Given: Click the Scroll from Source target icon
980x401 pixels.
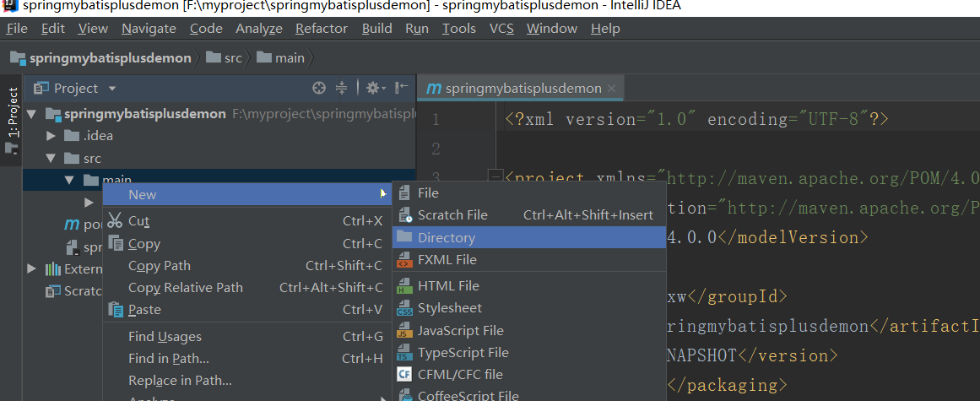Looking at the screenshot, I should (x=318, y=88).
